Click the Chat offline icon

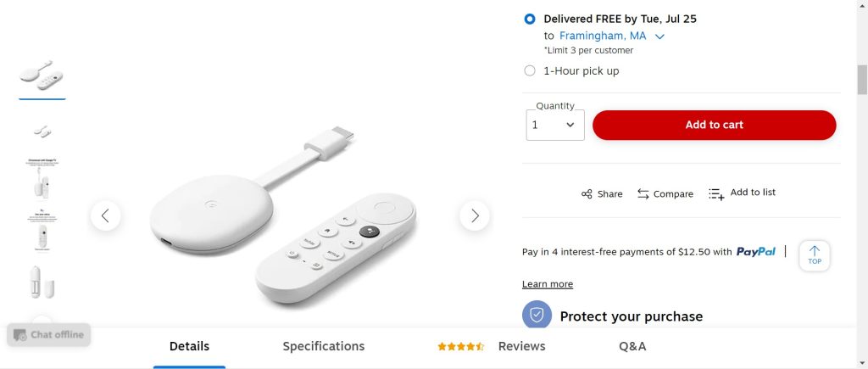(19, 335)
